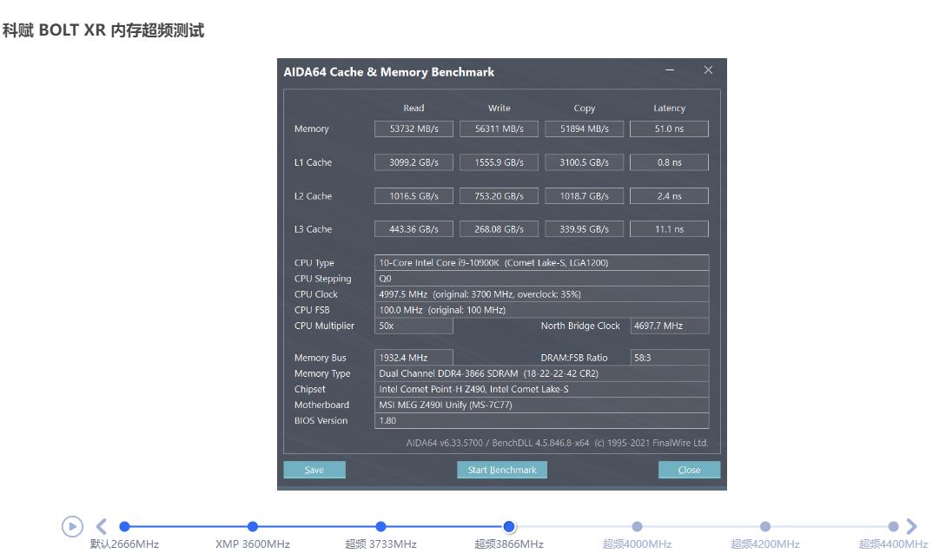The image size is (946, 560).
Task: Click the Read column header
Action: click(413, 108)
